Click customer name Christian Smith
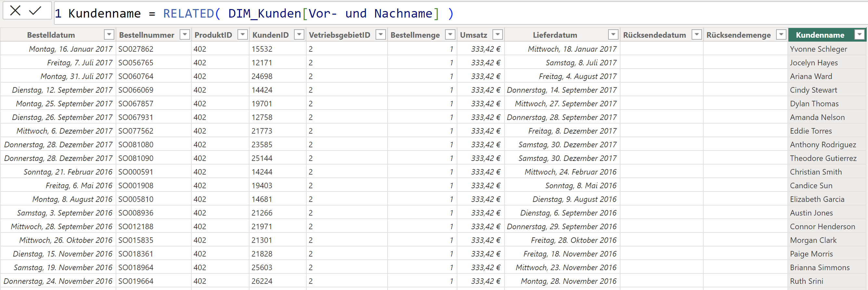 click(x=816, y=172)
